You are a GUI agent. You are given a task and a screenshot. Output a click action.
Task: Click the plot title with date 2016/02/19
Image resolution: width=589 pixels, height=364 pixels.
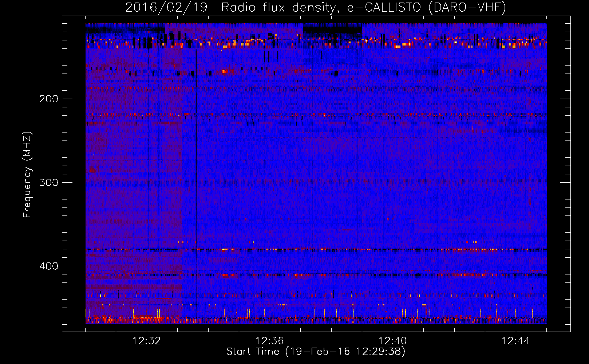point(316,7)
